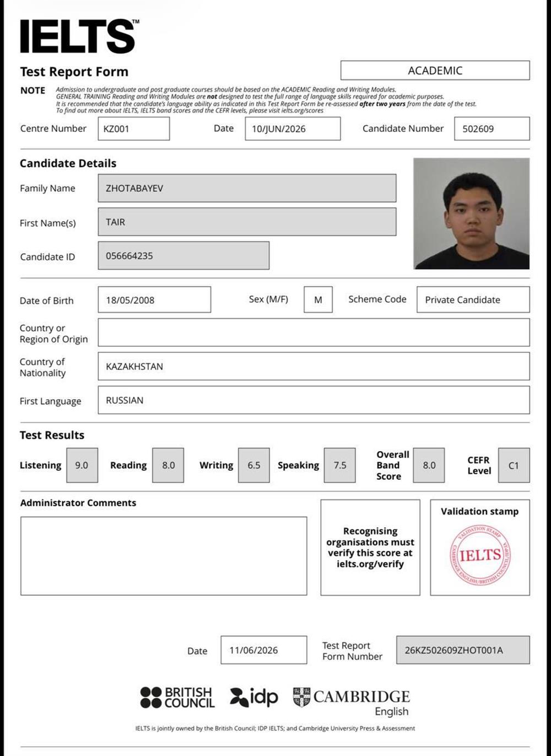This screenshot has height=756, width=551.
Task: Click the 'First Language' label
Action: [x=51, y=401]
